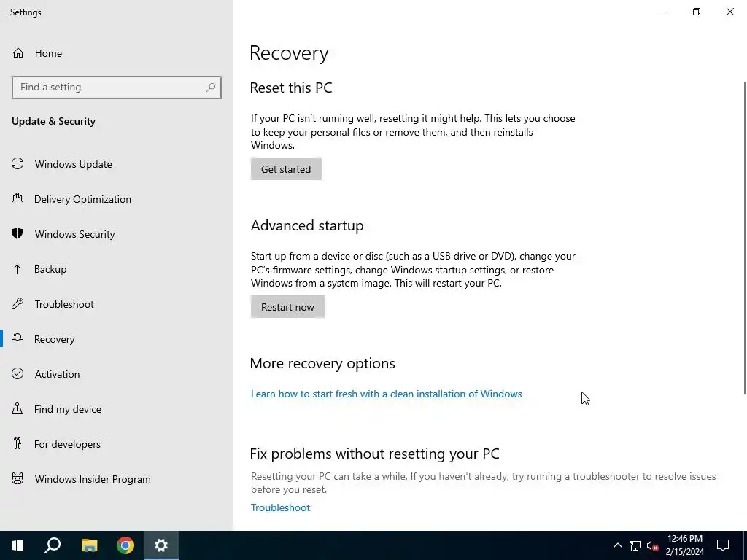
Task: Open the Windows Update page label
Action: 74,164
